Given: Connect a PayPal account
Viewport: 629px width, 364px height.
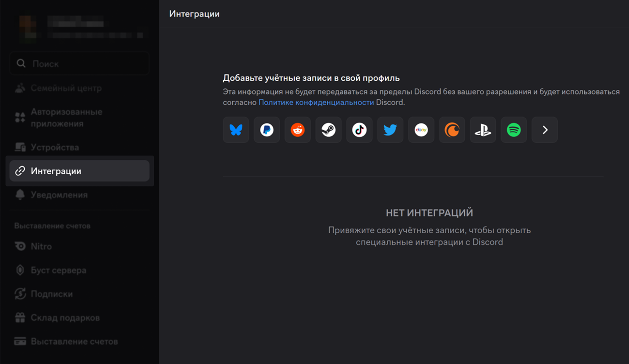Looking at the screenshot, I should (x=267, y=130).
